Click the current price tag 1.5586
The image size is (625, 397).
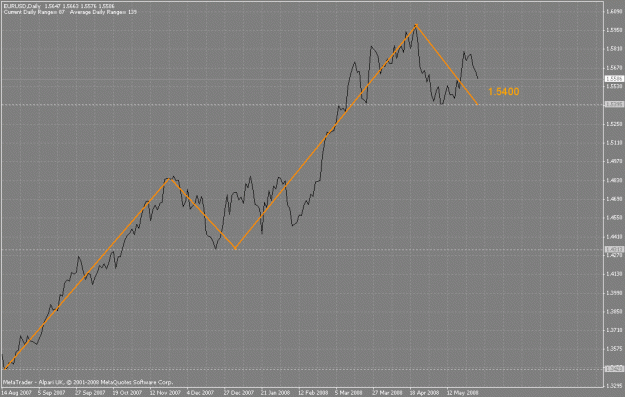614,79
